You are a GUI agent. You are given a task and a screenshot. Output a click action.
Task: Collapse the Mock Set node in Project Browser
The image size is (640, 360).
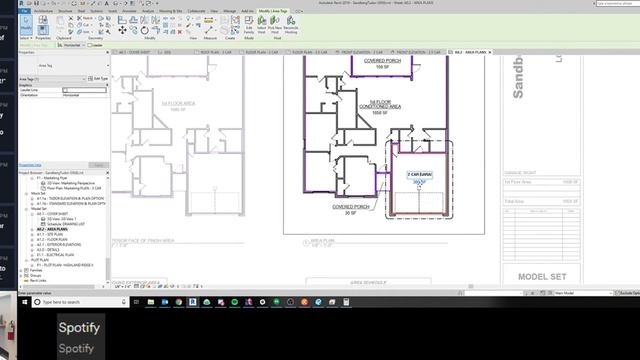[27, 193]
